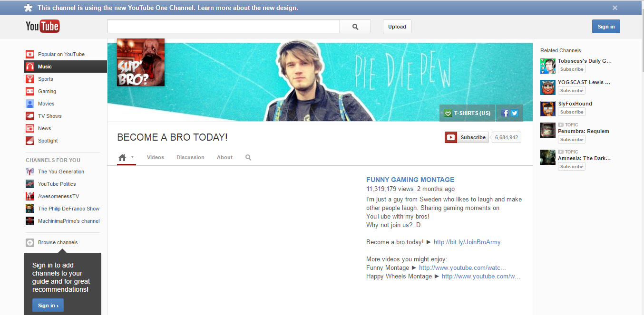Click the TV Shows guide label
The height and width of the screenshot is (315, 644).
click(x=50, y=116)
